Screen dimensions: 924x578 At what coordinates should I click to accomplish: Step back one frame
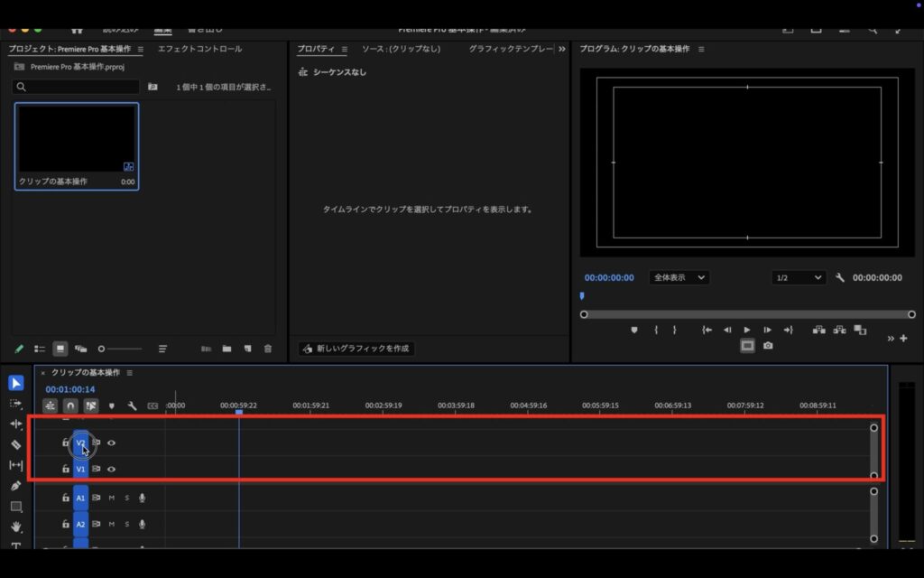[727, 331]
